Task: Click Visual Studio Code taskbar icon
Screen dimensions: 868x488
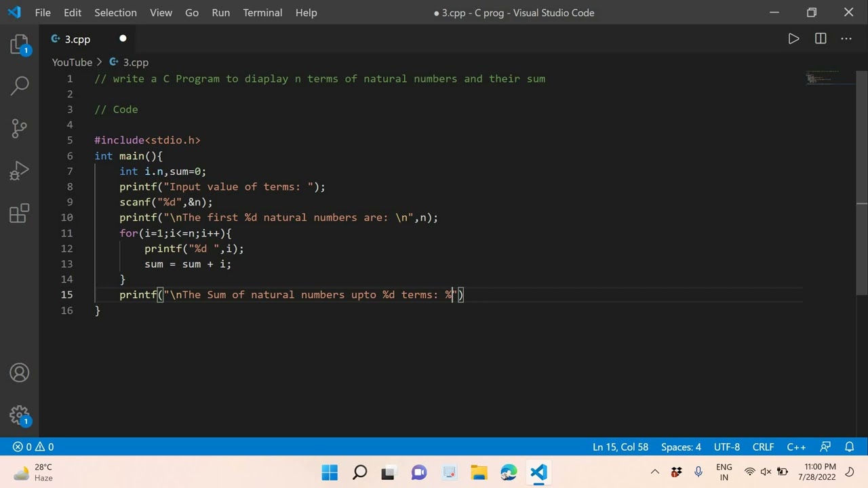Action: point(538,472)
